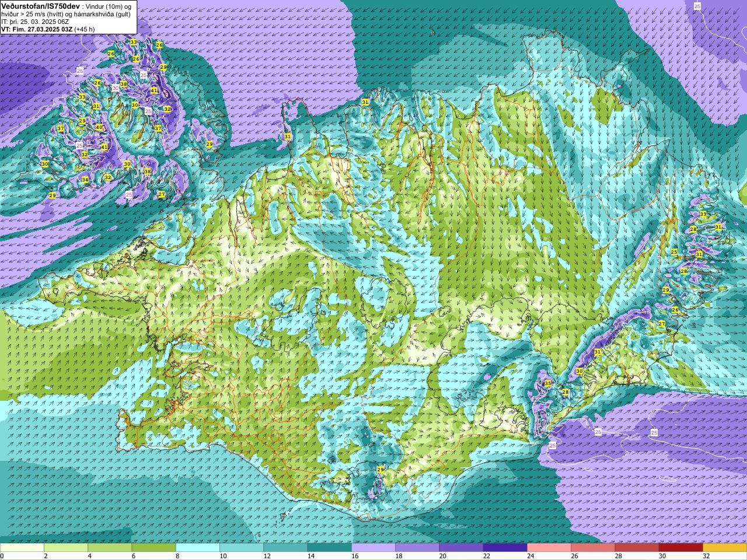This screenshot has height=560, width=747.
Task: Click the legend scale value 14
Action: [311, 556]
